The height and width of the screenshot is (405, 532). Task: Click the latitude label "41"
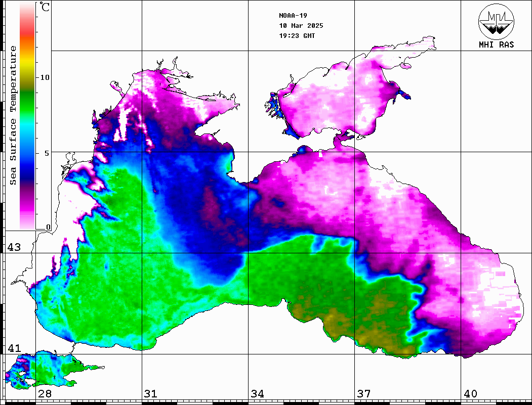coord(14,348)
